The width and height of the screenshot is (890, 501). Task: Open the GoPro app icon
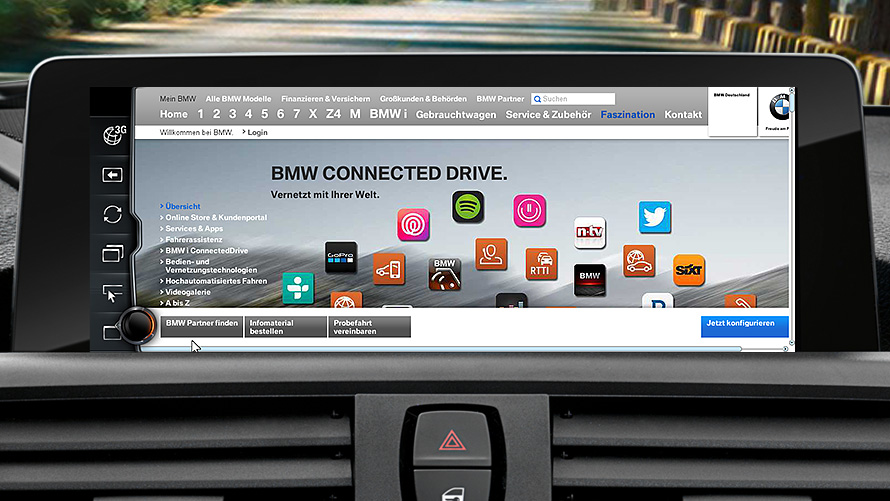[x=341, y=257]
